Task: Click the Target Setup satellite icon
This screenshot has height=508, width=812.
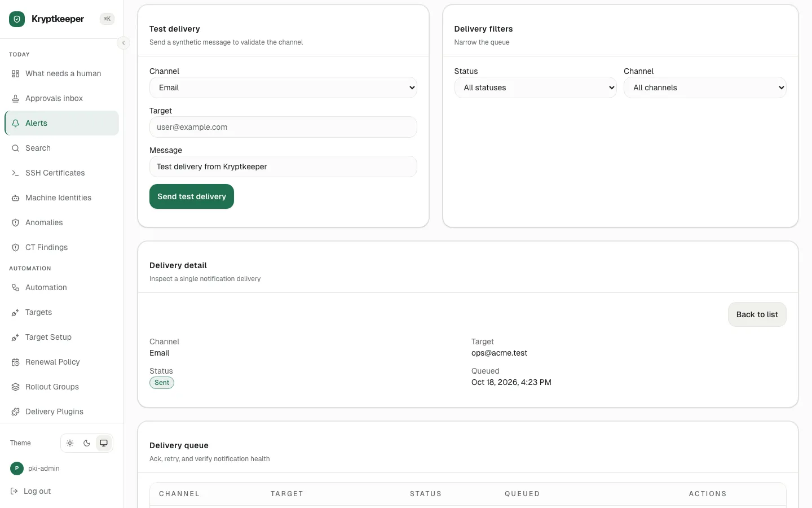Action: coord(15,338)
